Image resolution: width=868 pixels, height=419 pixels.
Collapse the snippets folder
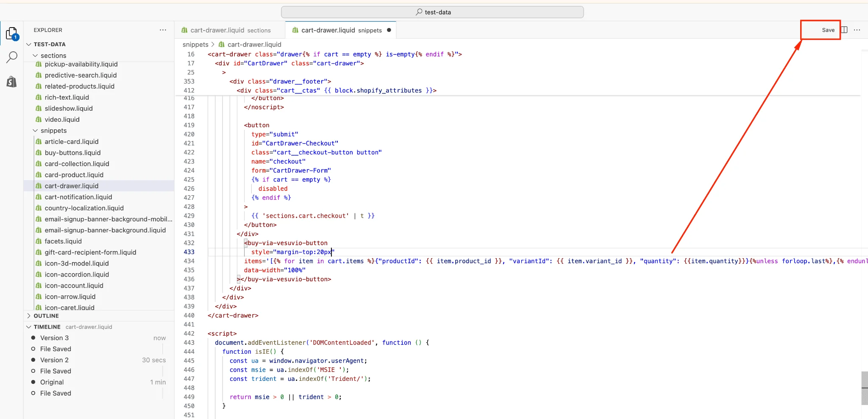(35, 131)
